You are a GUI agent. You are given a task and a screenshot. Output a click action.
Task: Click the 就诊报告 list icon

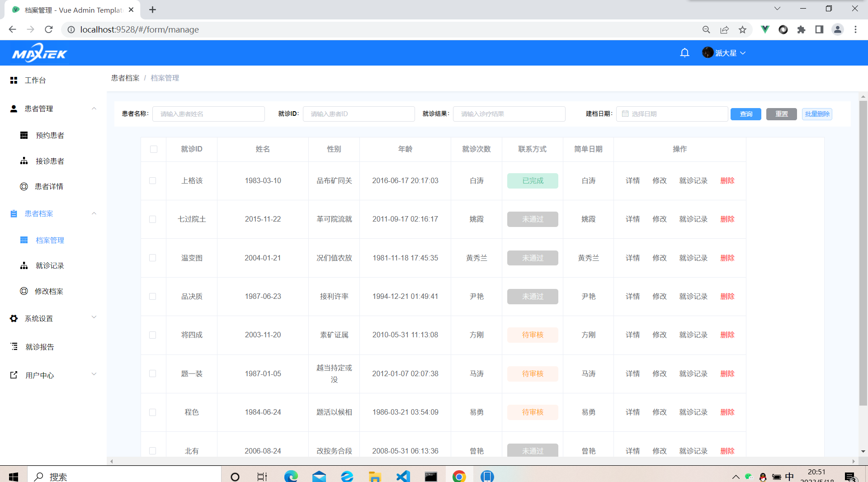click(x=14, y=346)
